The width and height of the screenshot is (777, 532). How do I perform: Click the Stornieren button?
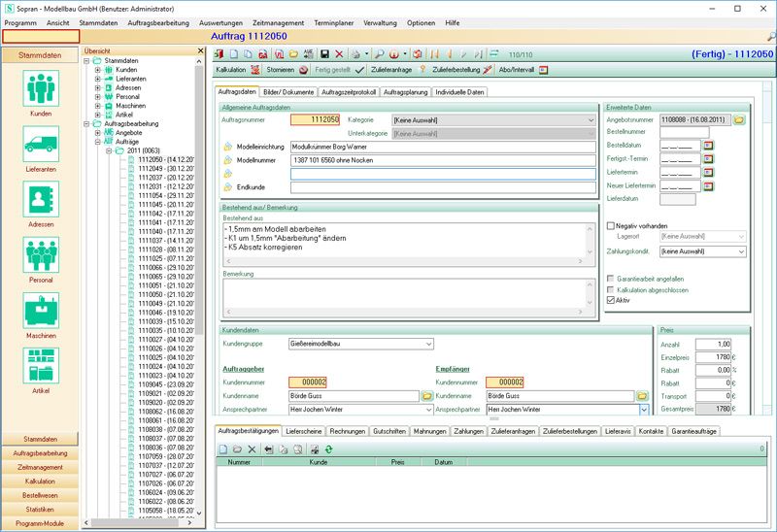(287, 70)
